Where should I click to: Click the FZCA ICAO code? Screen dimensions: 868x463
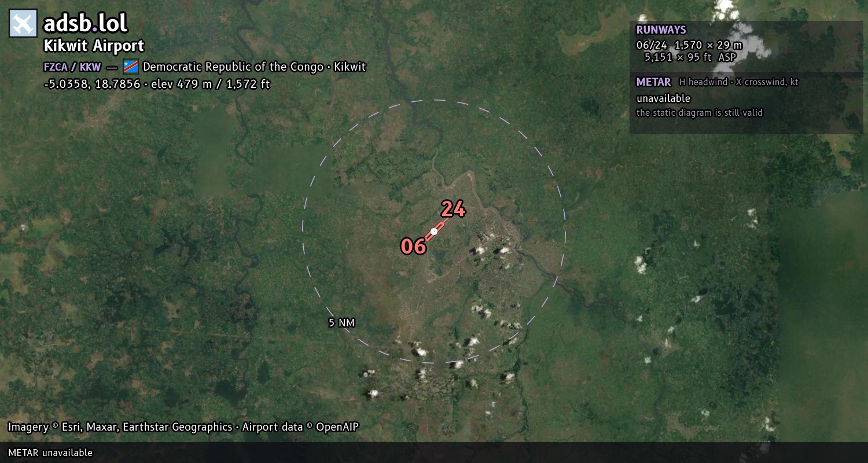tap(56, 67)
